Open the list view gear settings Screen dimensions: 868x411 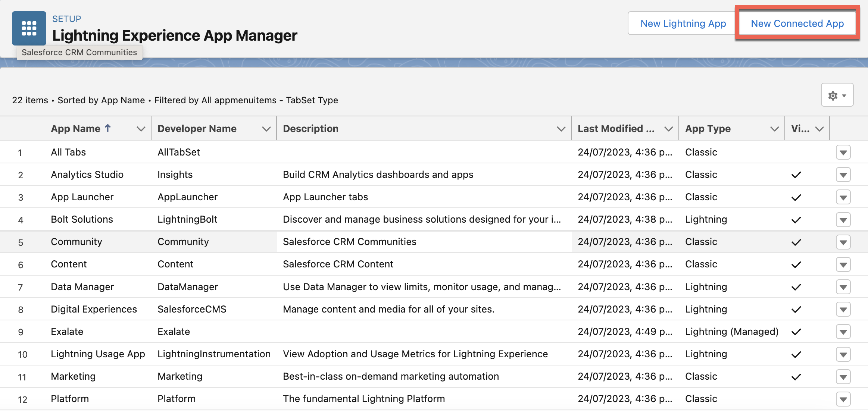(837, 95)
